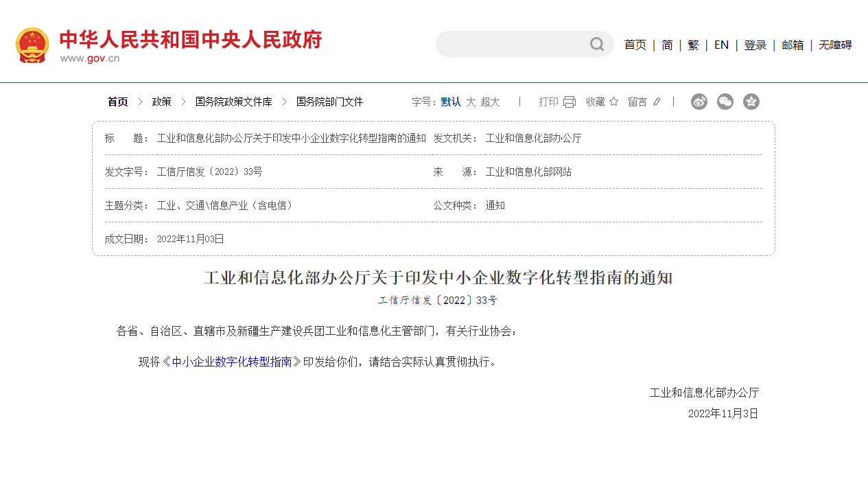Image resolution: width=868 pixels, height=477 pixels.
Task: Share to Weibo via its icon
Action: click(699, 102)
